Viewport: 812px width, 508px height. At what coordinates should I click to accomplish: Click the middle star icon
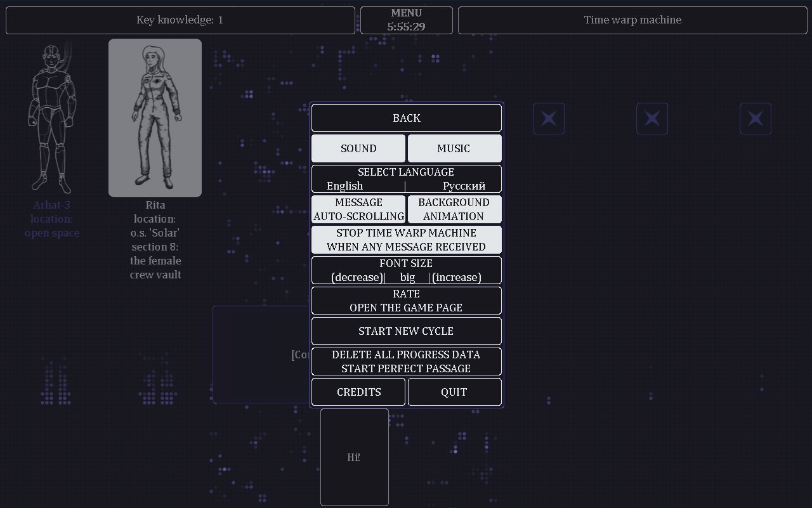click(x=652, y=119)
